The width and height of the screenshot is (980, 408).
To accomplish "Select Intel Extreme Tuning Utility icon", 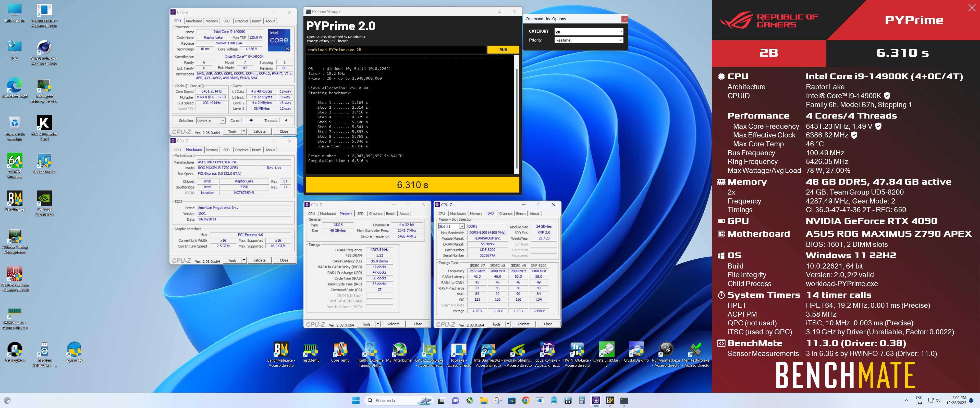I will coord(370,354).
